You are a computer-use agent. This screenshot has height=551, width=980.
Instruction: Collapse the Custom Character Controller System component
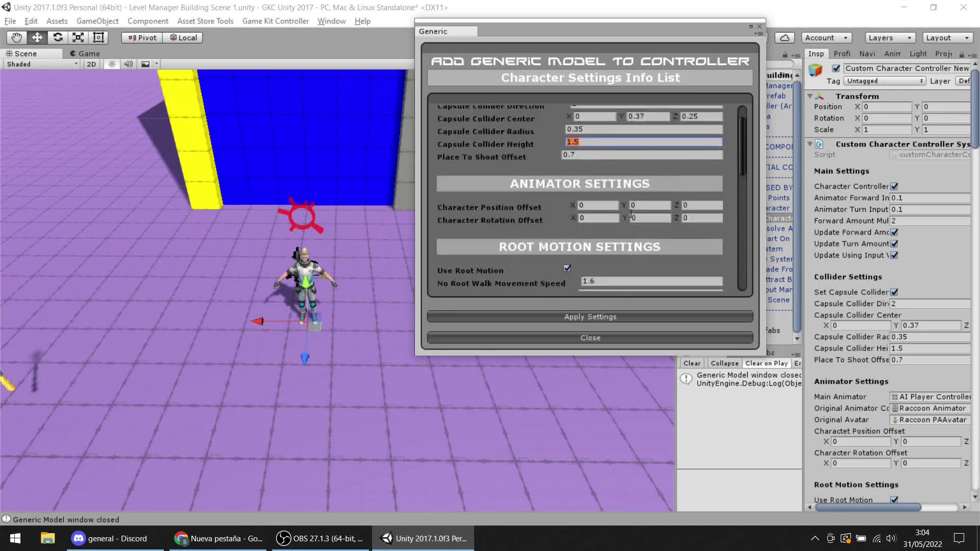811,144
